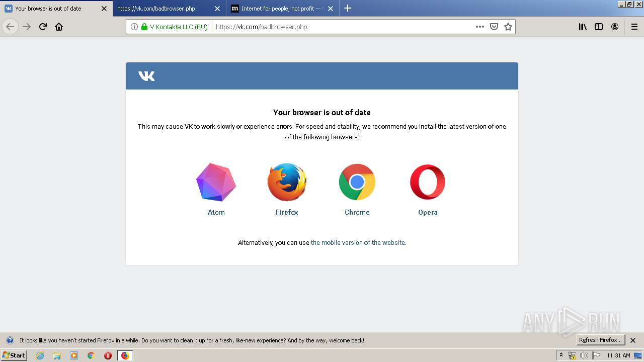Click the Opera browser logo

tap(428, 182)
